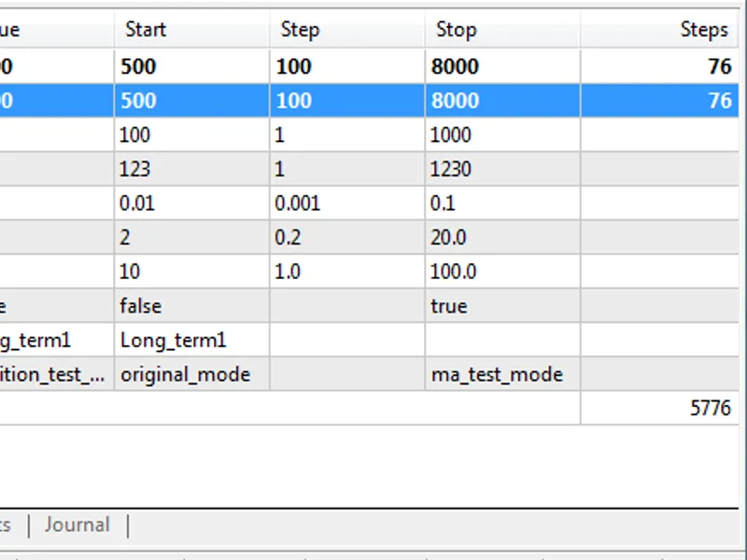
Task: Click Start cell Long_term1
Action: tap(192, 340)
